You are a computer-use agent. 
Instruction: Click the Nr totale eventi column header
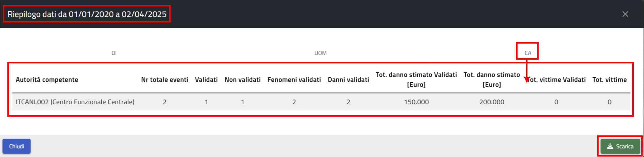[165, 80]
